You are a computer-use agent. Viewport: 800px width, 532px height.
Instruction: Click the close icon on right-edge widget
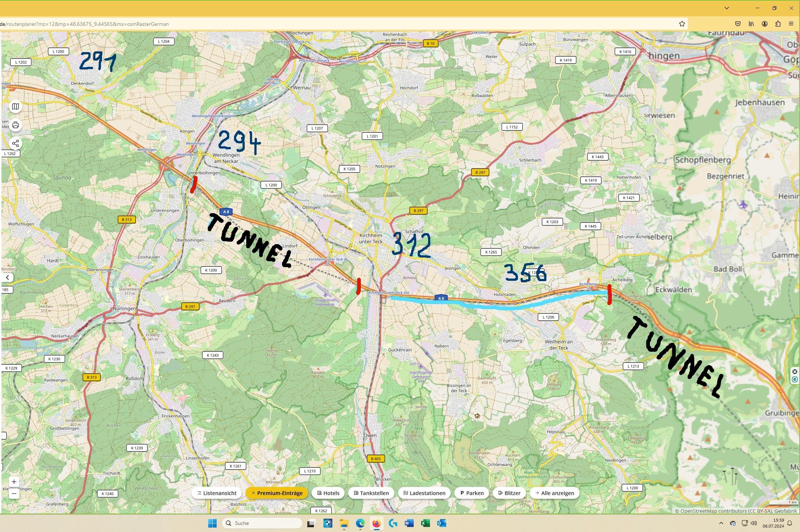[x=795, y=372]
